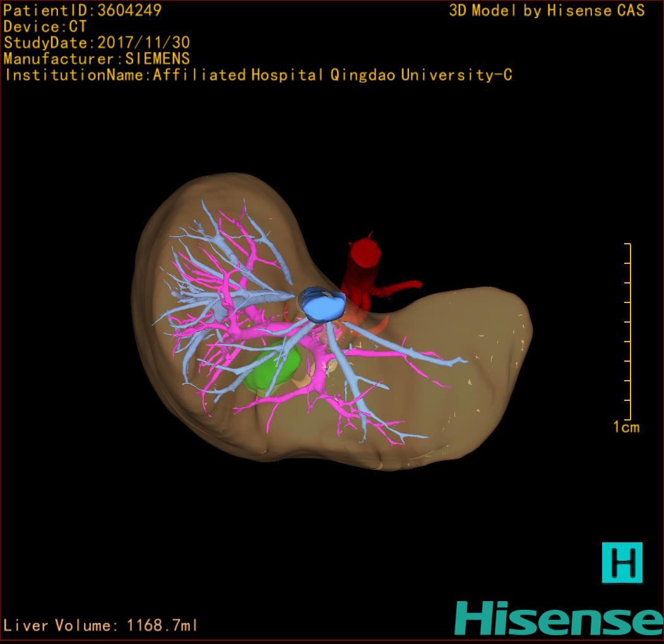Viewport: 664px width, 644px height.
Task: Select the StudyDate:2017/11/30 text
Action: pyautogui.click(x=97, y=43)
